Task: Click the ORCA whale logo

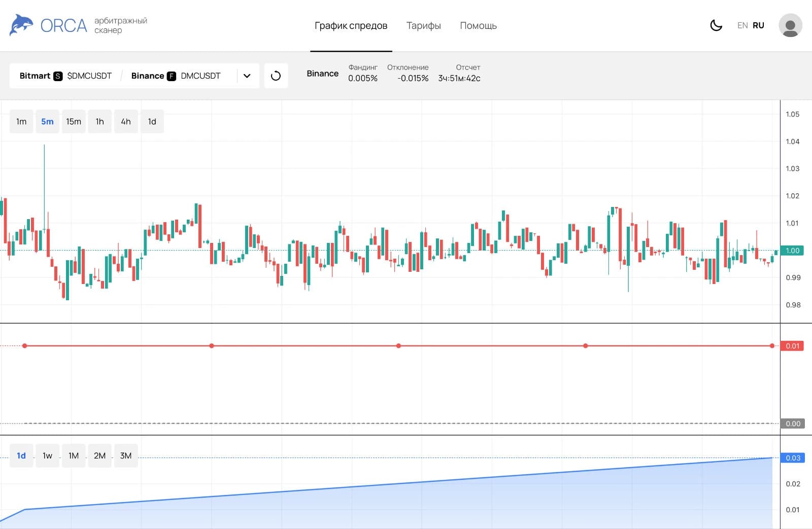Action: (21, 25)
